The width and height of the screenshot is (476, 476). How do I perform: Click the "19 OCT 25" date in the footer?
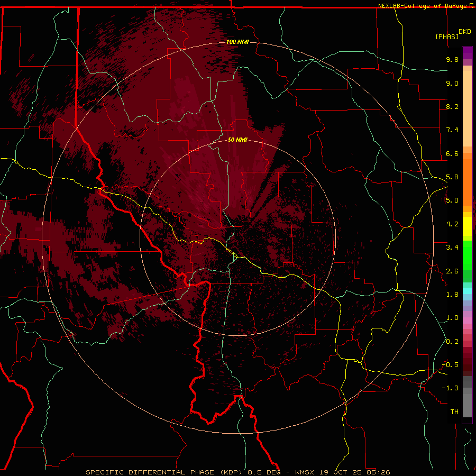pos(340,472)
